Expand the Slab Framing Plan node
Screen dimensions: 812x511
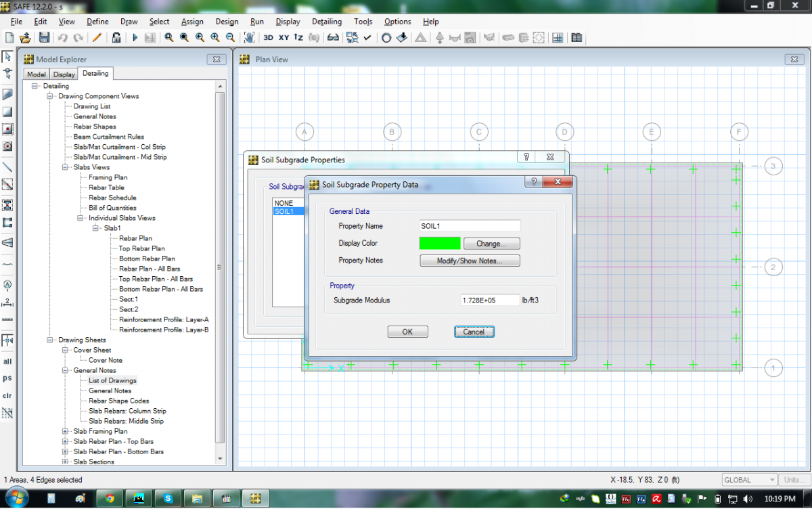66,431
